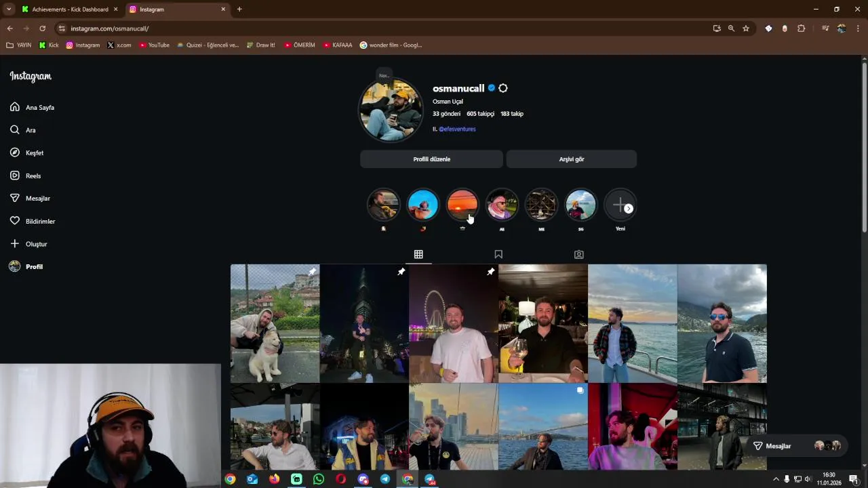Viewport: 868px width, 488px height.
Task: Open the YouTube bookmark
Action: click(154, 45)
